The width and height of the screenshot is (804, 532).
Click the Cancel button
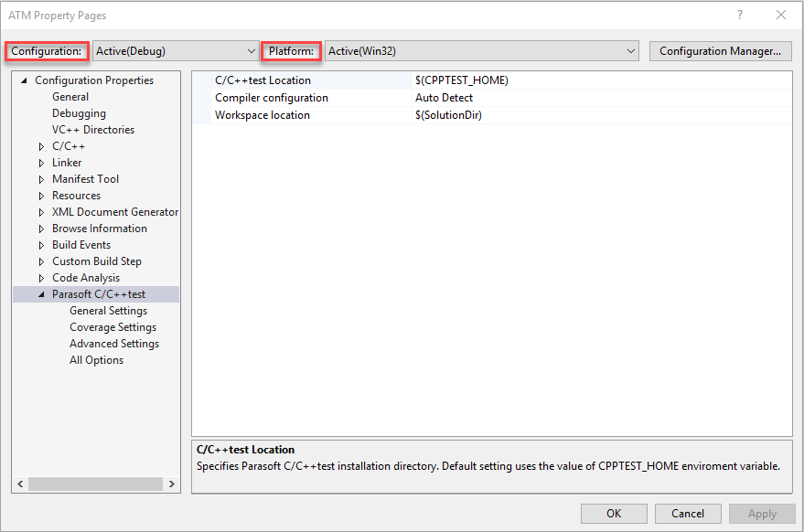(688, 514)
